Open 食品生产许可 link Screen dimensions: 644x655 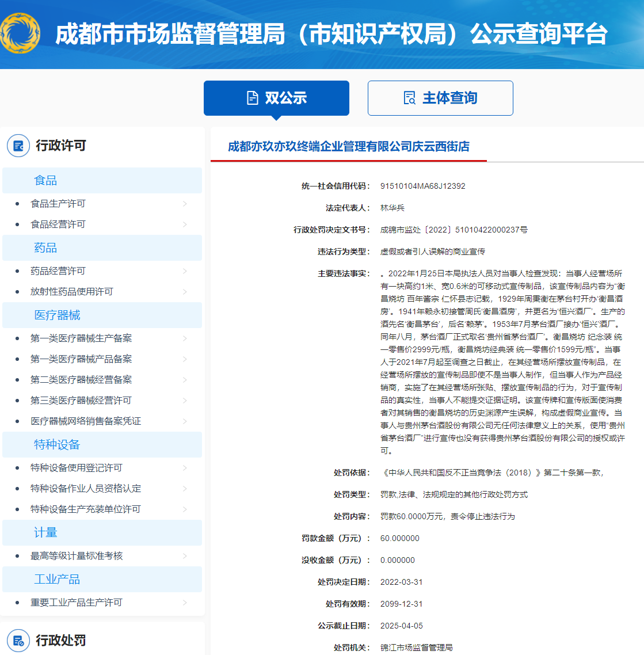click(x=58, y=203)
